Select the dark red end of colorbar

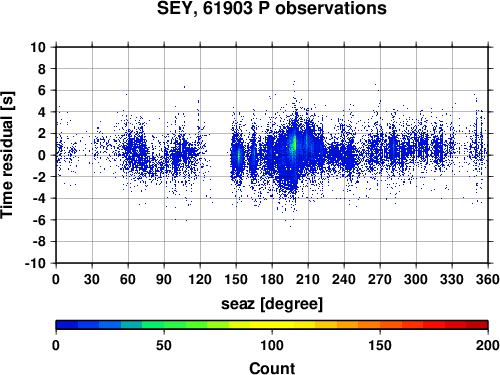coord(477,325)
